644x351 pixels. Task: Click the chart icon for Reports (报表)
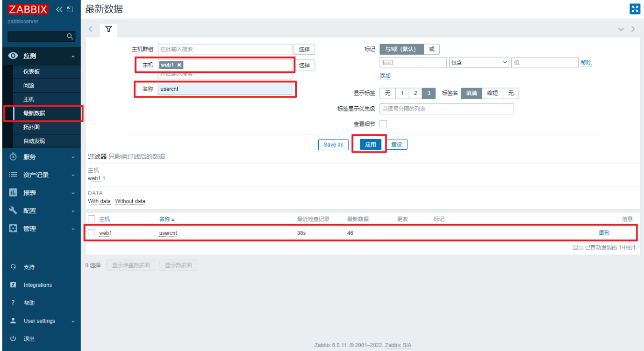pos(14,192)
